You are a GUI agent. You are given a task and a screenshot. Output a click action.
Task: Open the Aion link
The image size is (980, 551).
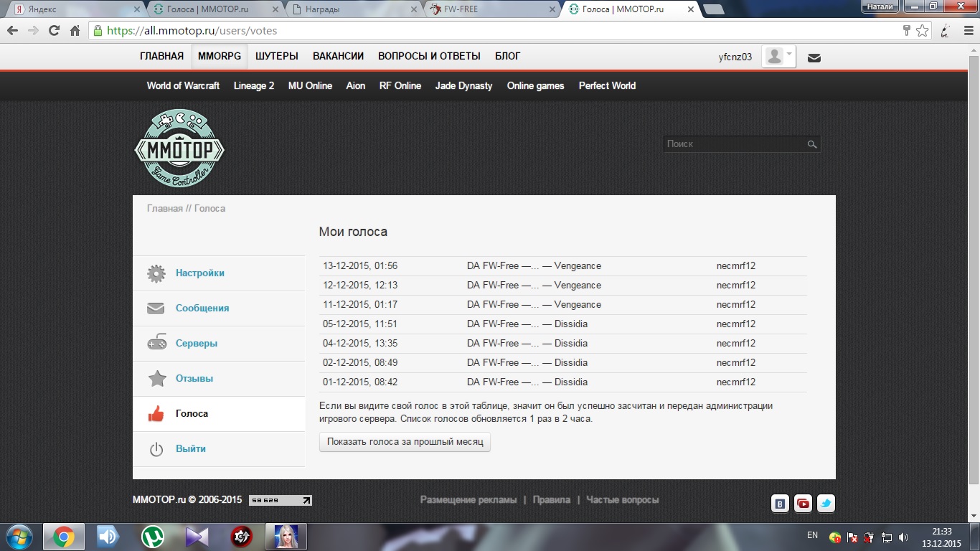coord(356,85)
